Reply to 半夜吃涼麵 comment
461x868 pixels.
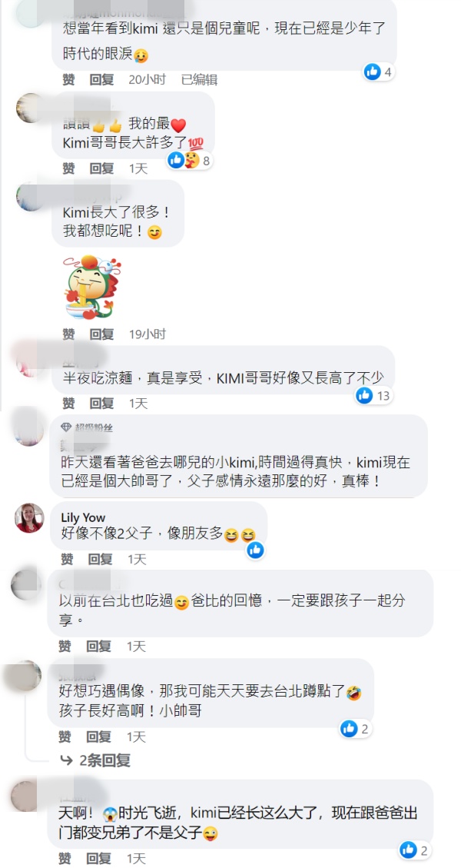coord(101,403)
